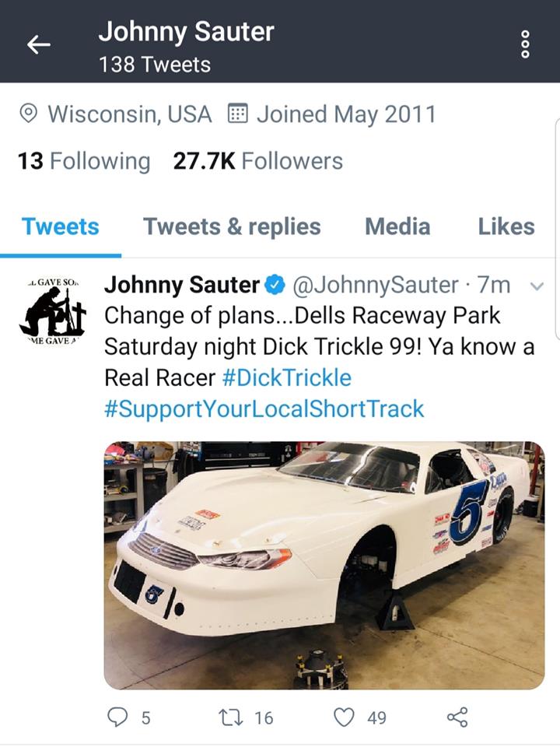Viewport: 560px width, 747px height.
Task: View the 27.7K Followers list
Action: [x=257, y=161]
